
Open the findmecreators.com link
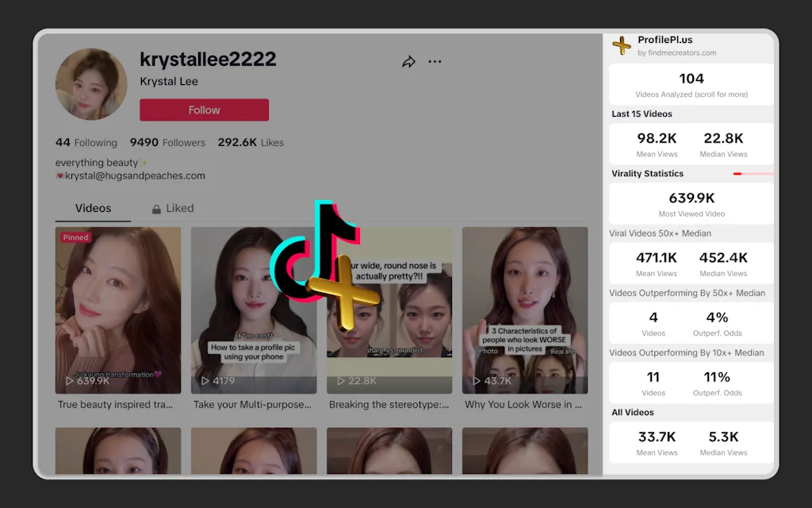(683, 54)
